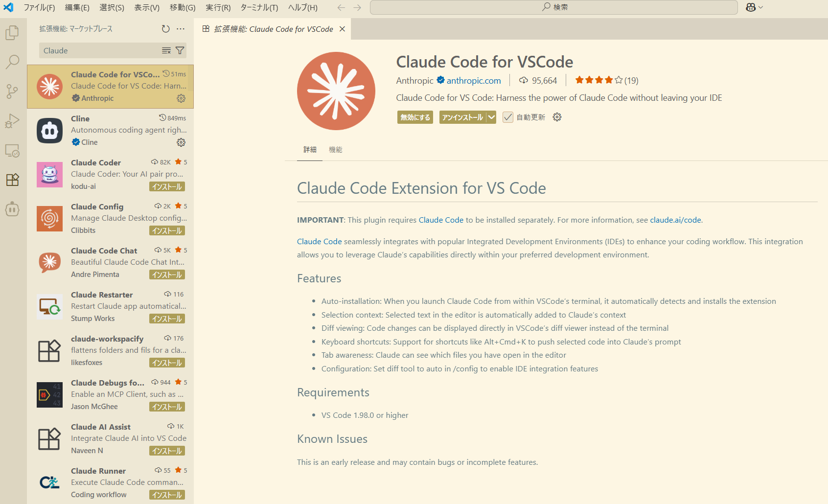Click the VS Code logo icon

8,7
